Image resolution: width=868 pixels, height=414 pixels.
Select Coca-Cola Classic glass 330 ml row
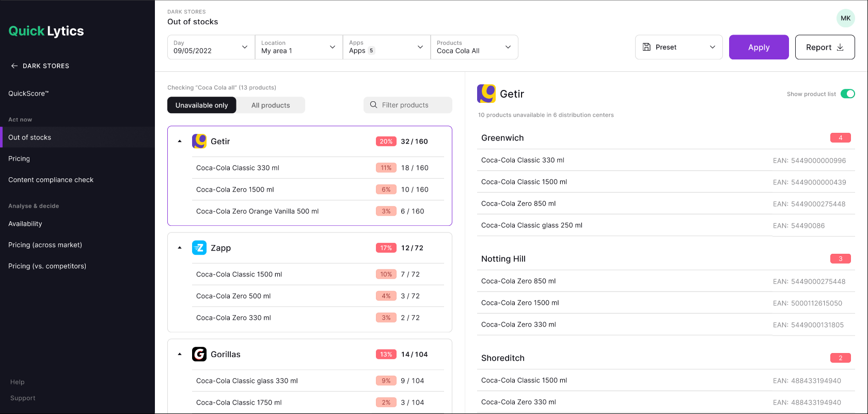tap(318, 381)
